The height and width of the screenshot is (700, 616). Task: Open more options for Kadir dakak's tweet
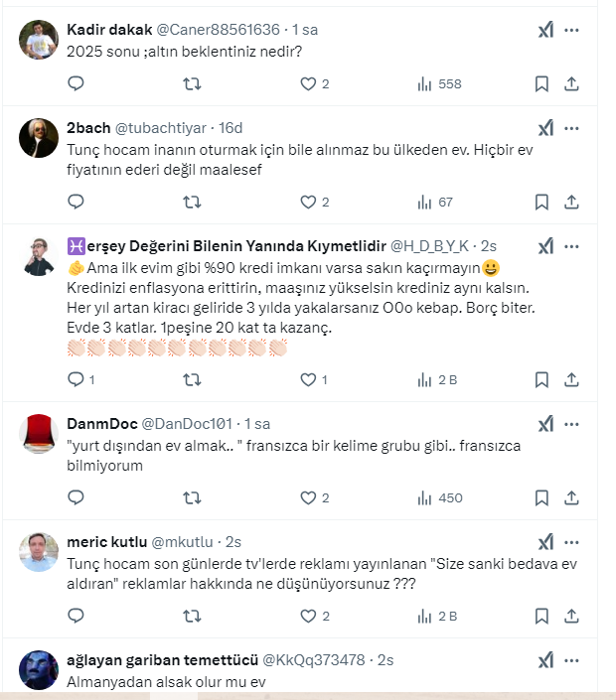[571, 30]
